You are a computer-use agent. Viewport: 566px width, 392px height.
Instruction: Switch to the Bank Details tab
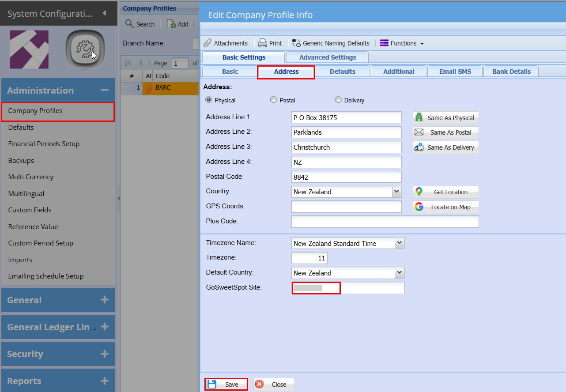point(511,72)
